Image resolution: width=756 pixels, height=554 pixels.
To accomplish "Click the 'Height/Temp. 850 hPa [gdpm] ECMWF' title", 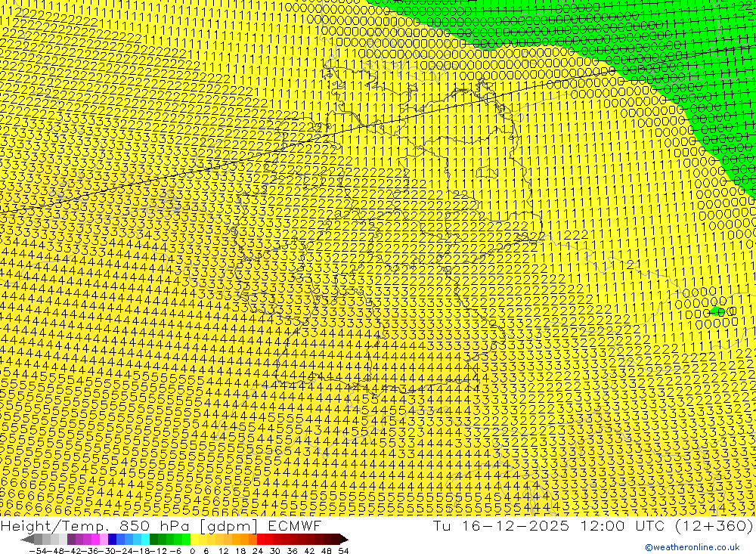I will (160, 525).
